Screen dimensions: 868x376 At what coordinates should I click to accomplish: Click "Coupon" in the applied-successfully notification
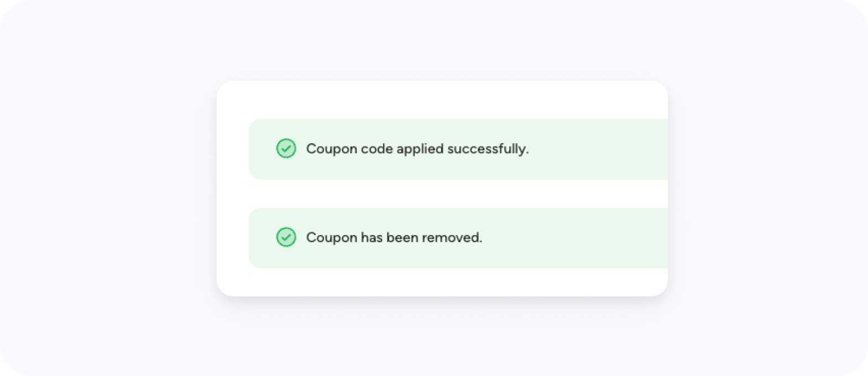click(331, 149)
